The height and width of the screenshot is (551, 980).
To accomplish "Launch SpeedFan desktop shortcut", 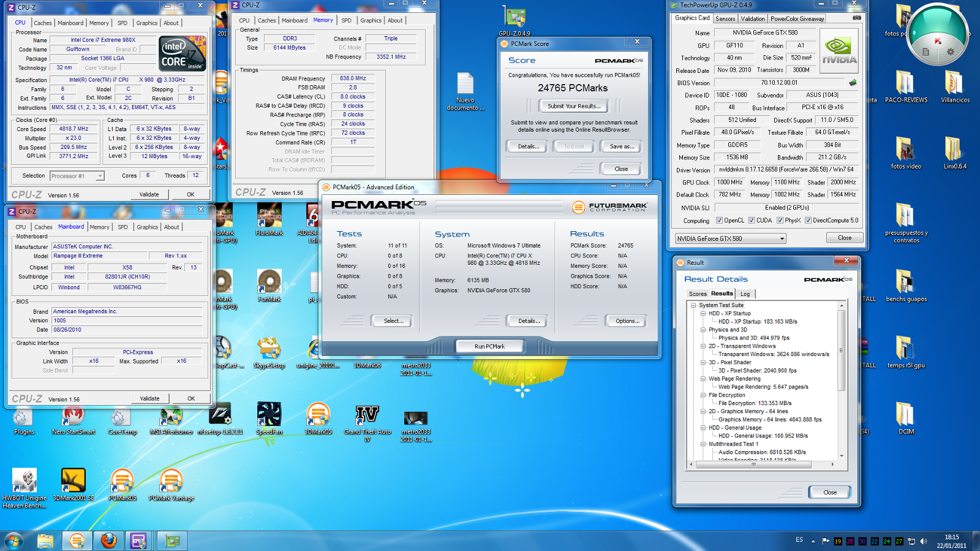I will click(269, 418).
